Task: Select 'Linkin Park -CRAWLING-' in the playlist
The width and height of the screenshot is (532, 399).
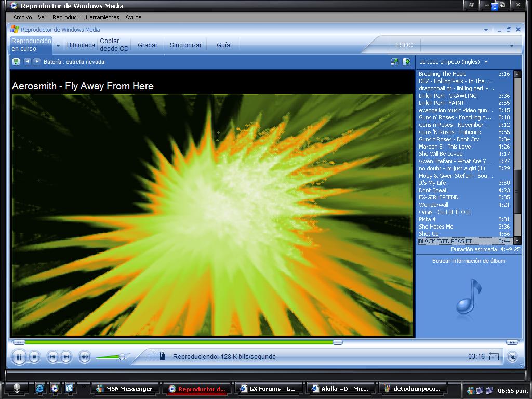Action: click(464, 96)
